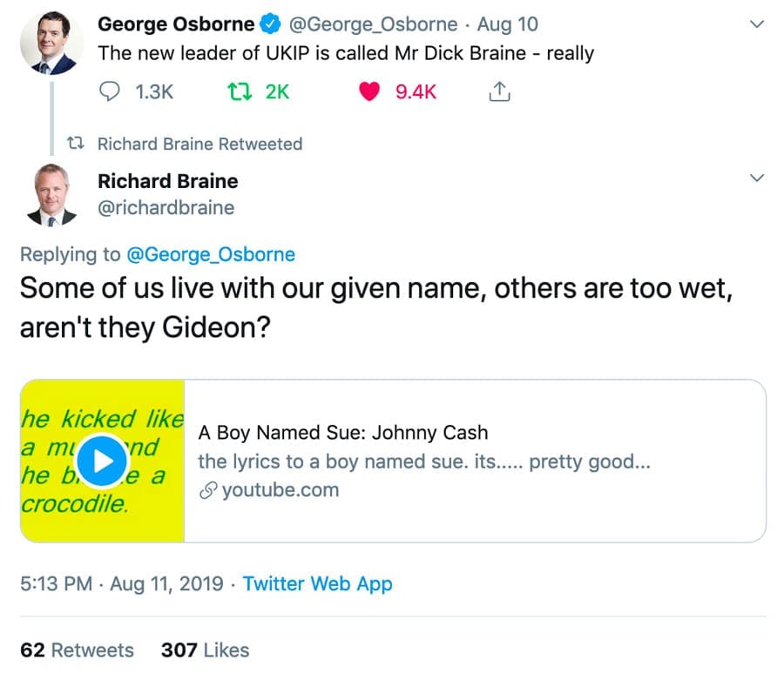Viewport: 784px width, 680px height.
Task: Open the @richardbraine handle
Action: [x=166, y=207]
